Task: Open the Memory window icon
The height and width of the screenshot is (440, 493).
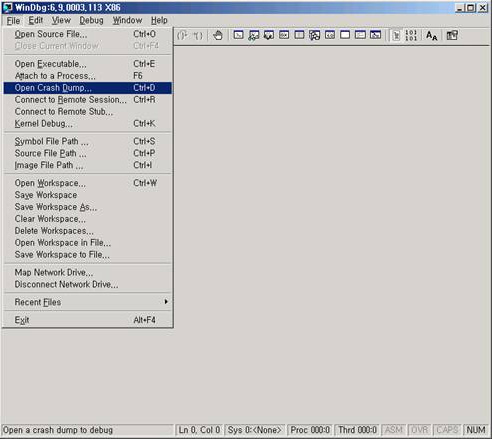Action: 299,35
